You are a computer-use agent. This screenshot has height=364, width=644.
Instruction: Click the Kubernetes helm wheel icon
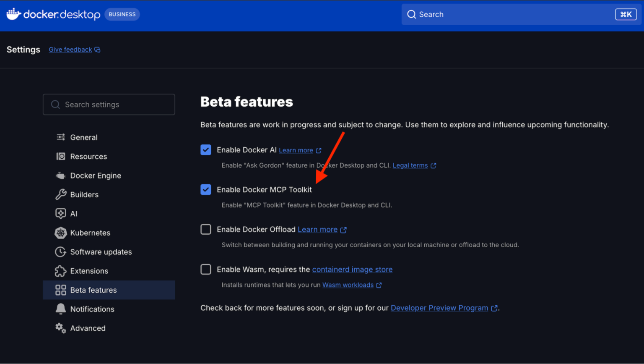coord(61,233)
